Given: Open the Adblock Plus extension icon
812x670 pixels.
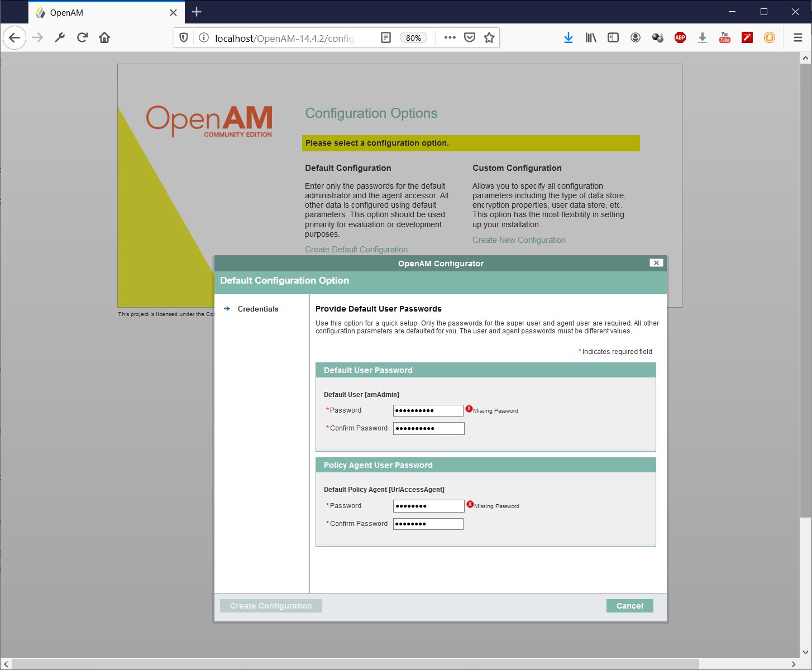Looking at the screenshot, I should (x=680, y=37).
